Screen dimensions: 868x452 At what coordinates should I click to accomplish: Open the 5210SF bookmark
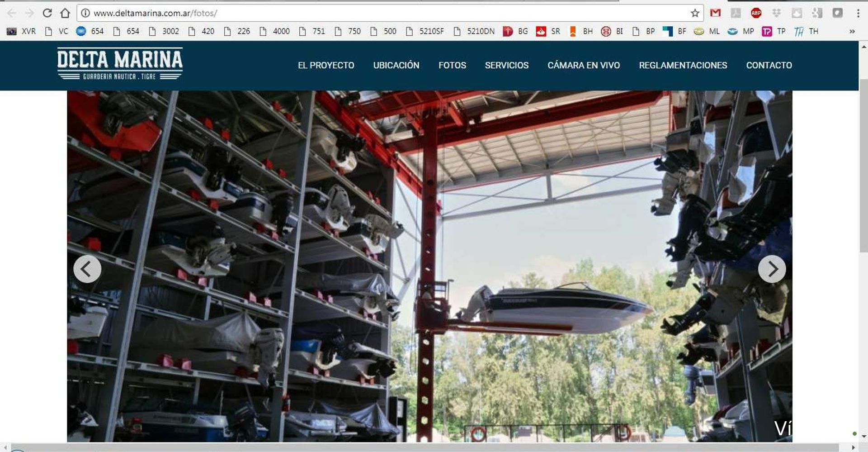point(425,31)
